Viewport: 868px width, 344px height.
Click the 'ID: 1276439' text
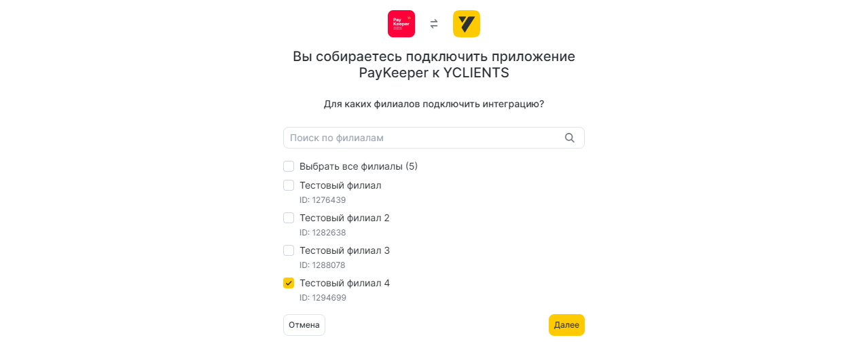(x=323, y=200)
